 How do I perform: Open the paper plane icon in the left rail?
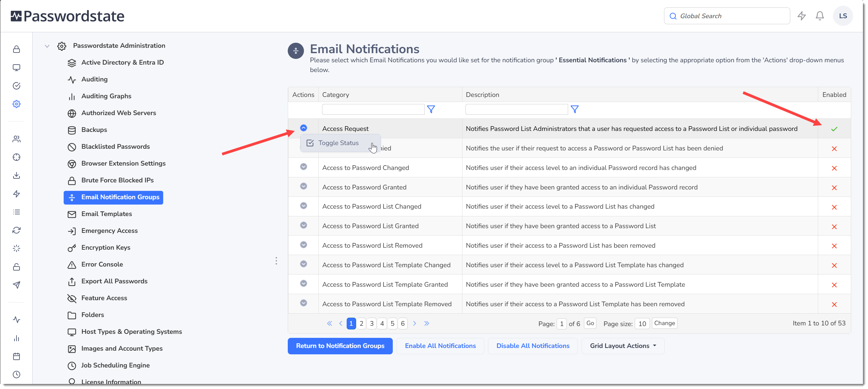[x=16, y=285]
